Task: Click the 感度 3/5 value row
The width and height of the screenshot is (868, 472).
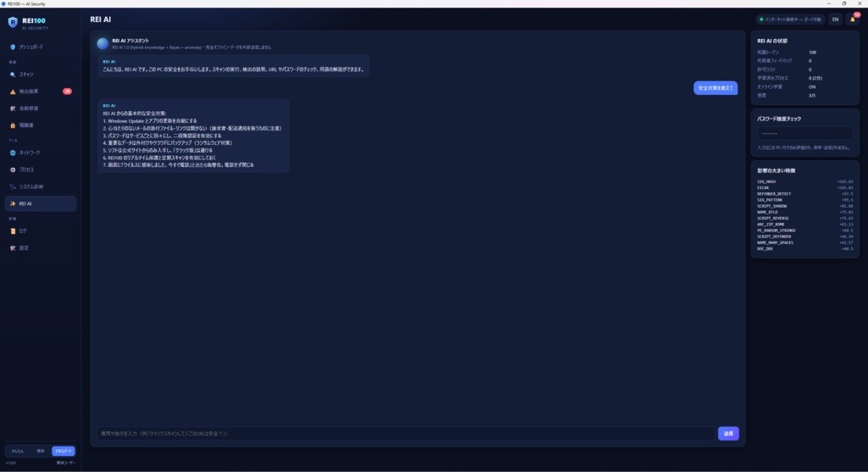Action: tap(805, 95)
